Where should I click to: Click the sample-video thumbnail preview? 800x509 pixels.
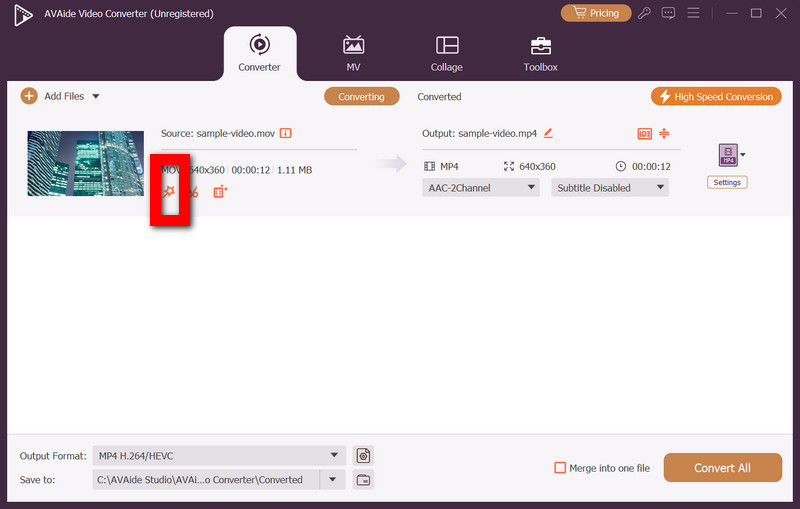(x=86, y=163)
